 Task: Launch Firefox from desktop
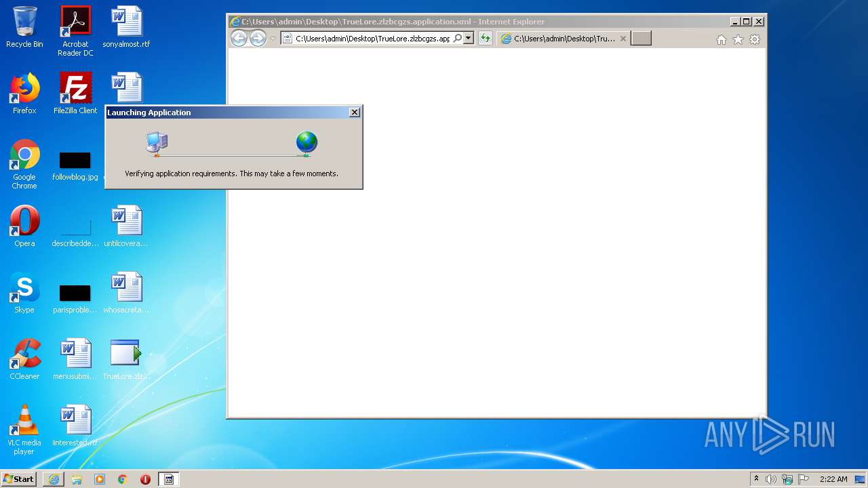(24, 94)
